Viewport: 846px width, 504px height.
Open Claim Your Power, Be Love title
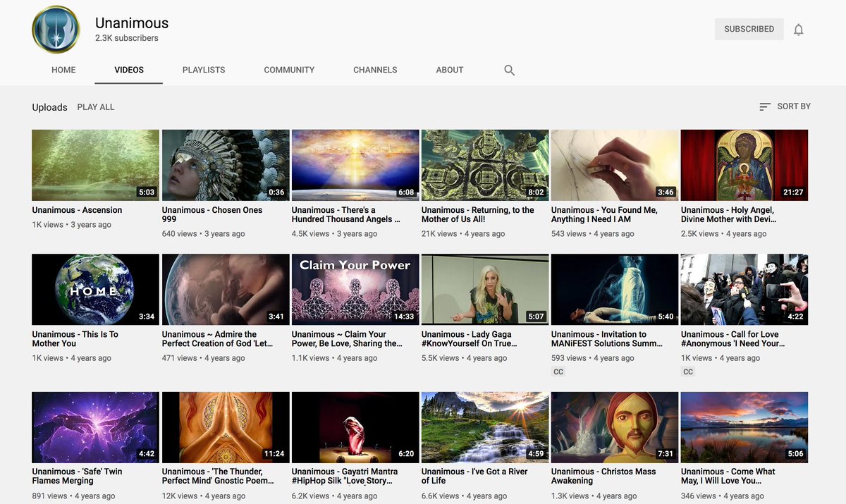coord(347,339)
